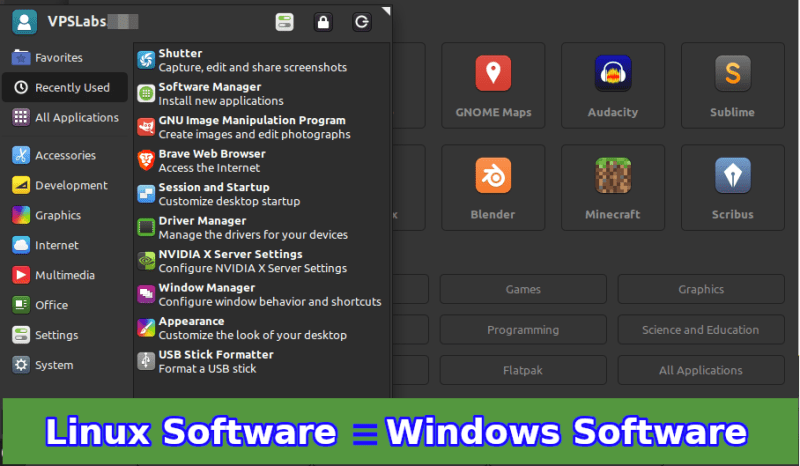The width and height of the screenshot is (800, 466).
Task: Open Development category
Action: [x=65, y=185]
